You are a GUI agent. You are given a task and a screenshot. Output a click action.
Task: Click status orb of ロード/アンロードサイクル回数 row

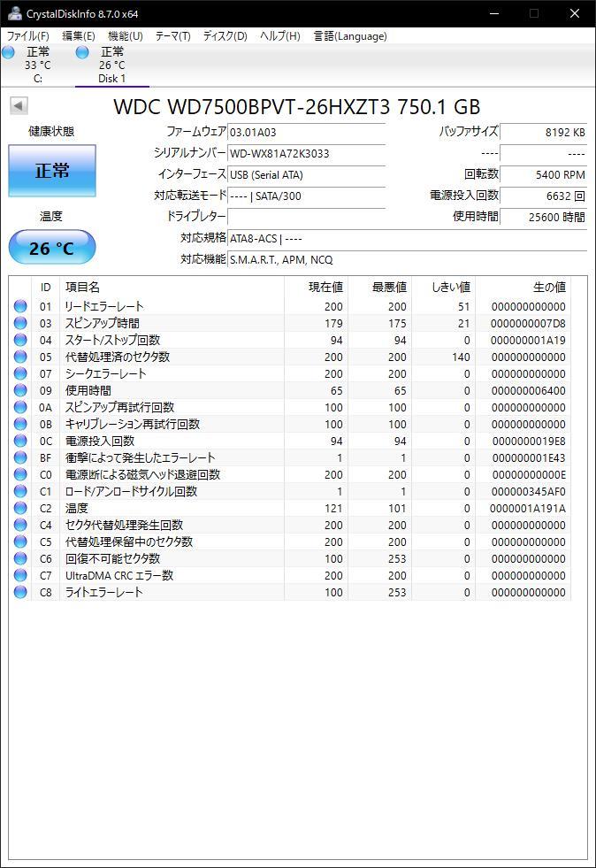[20, 491]
